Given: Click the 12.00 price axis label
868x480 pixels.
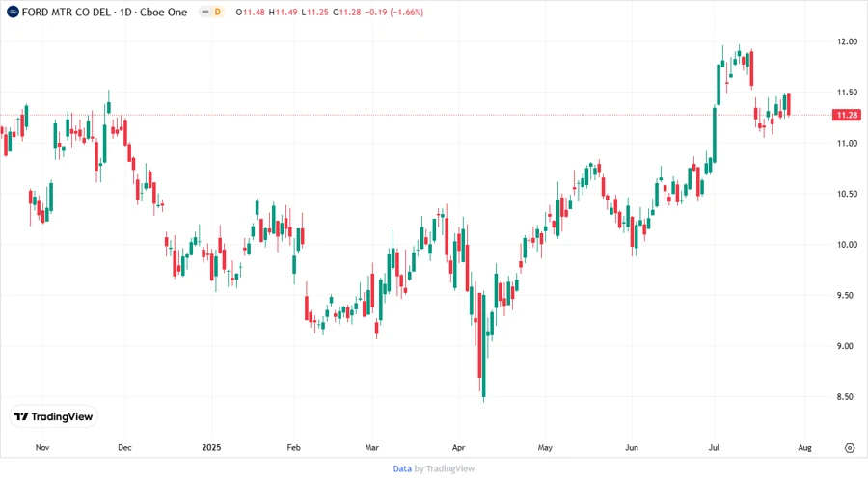Looking at the screenshot, I should (x=847, y=41).
